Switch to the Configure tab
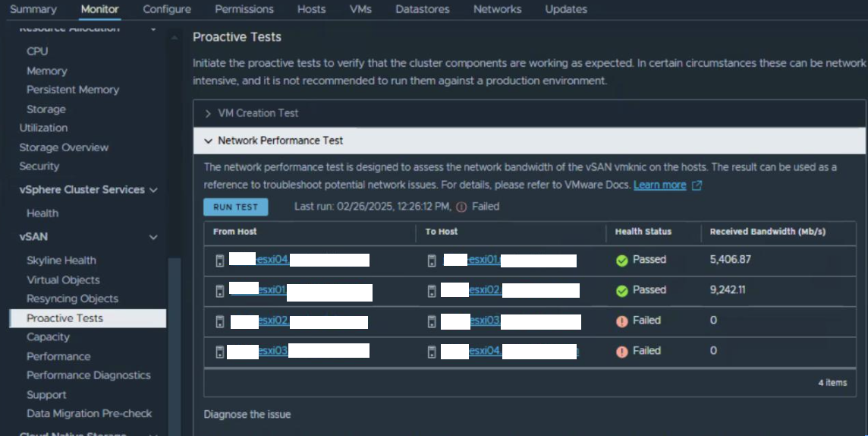 [167, 9]
